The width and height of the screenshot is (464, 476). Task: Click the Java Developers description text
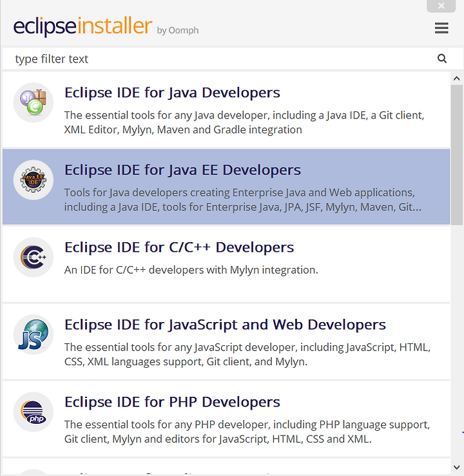(244, 122)
